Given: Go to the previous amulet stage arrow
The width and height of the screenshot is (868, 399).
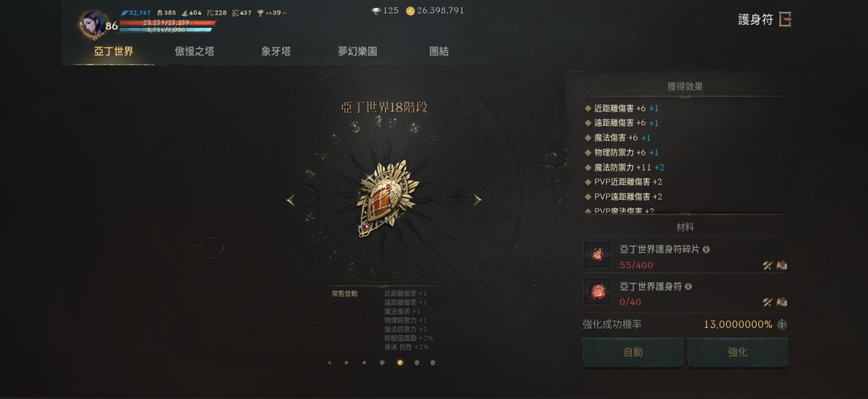Looking at the screenshot, I should point(290,201).
